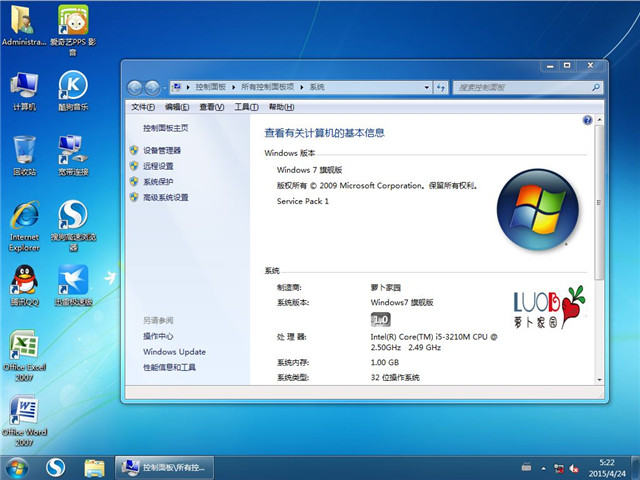This screenshot has width=640, height=480.
Task: Open 高级系统设置 advanced system settings
Action: [x=165, y=198]
